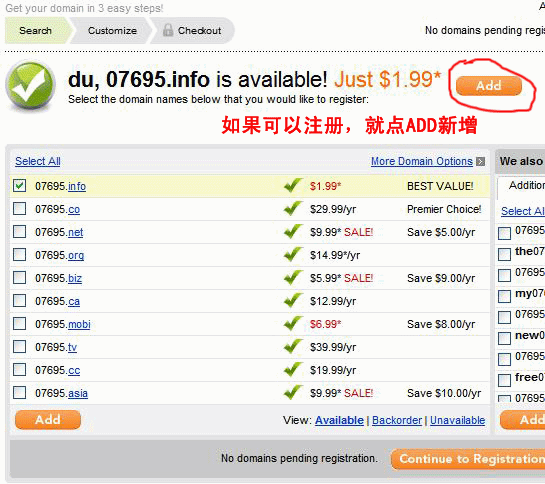Click Continue to Registration button

[468, 459]
